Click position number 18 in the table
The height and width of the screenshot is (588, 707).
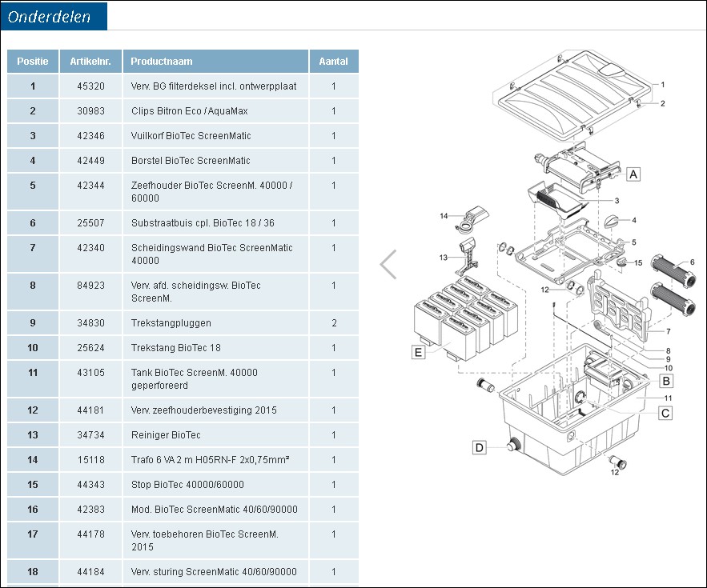coord(33,572)
